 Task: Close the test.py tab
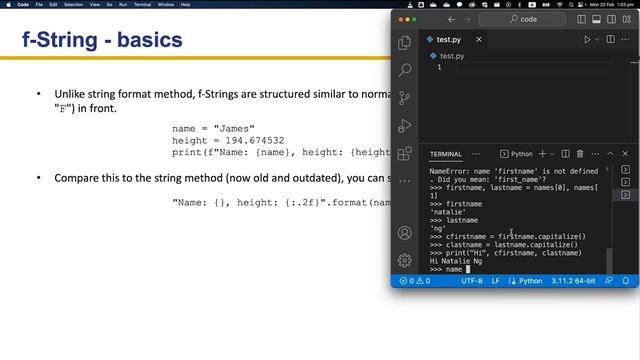coord(479,40)
